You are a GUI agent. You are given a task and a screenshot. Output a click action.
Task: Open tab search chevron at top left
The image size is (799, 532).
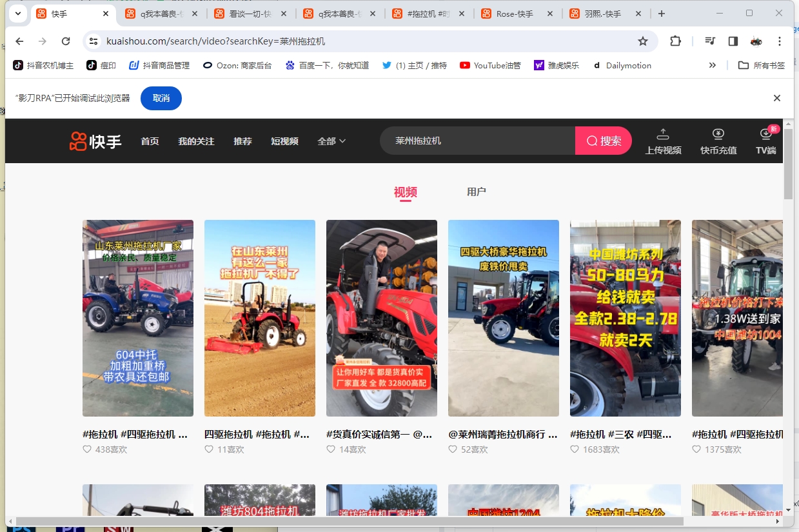click(x=18, y=14)
